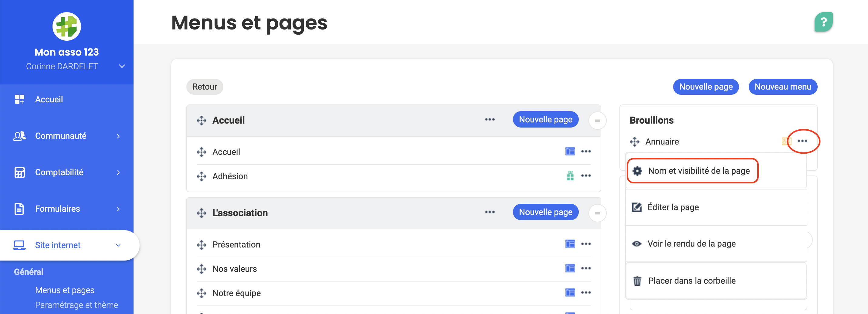Screen dimensions: 868x314
Task: Click the Nouveau menu button
Action: [x=782, y=87]
